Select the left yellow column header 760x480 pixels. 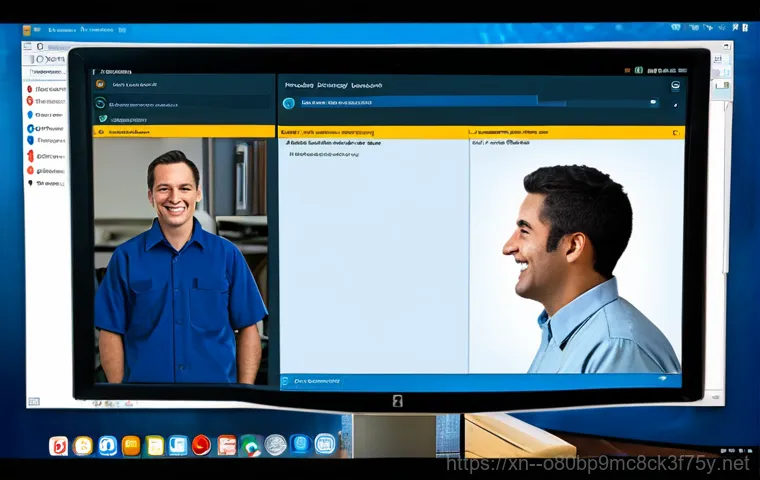point(373,132)
